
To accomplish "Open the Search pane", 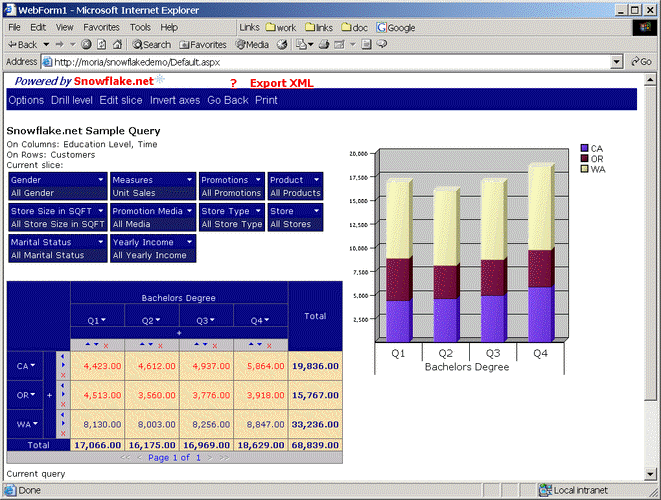I will coord(152,44).
